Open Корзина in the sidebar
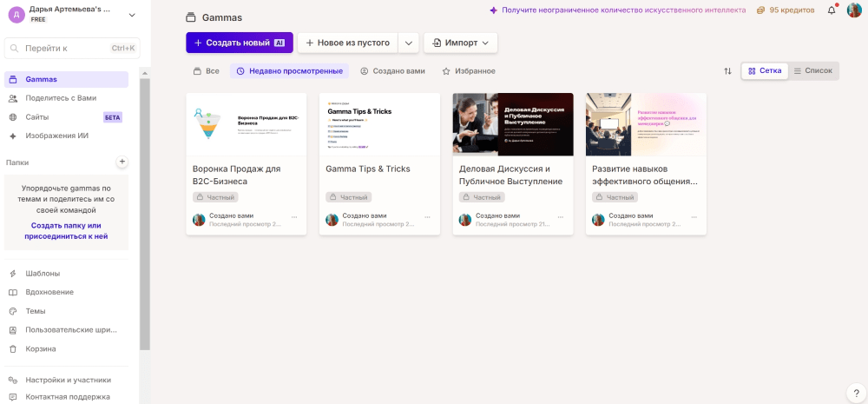This screenshot has height=404, width=868. (67, 348)
